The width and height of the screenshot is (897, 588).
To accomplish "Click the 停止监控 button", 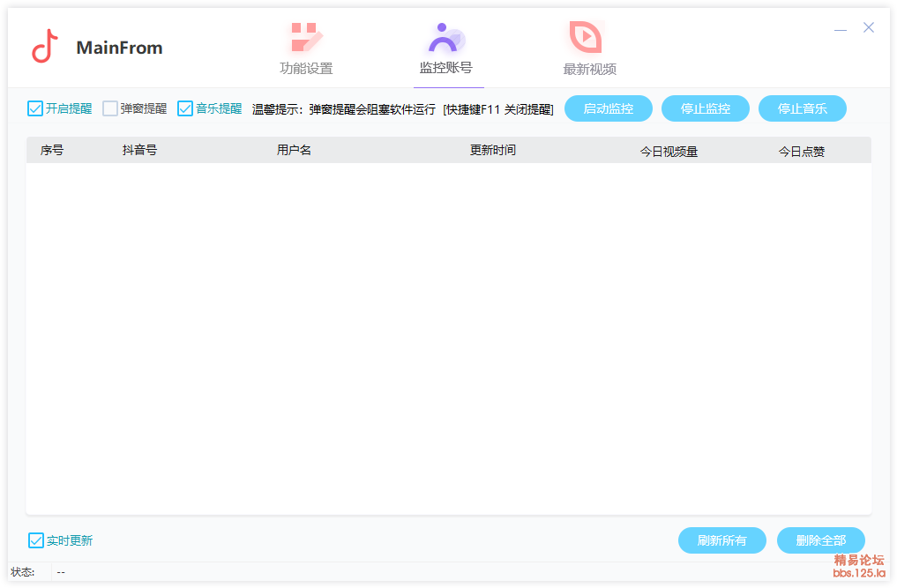I will tap(706, 109).
